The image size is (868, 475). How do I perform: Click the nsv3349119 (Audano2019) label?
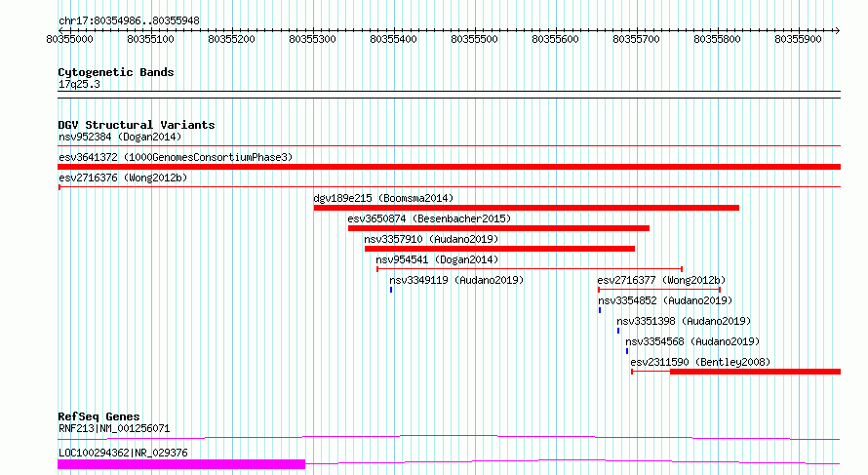pos(456,280)
